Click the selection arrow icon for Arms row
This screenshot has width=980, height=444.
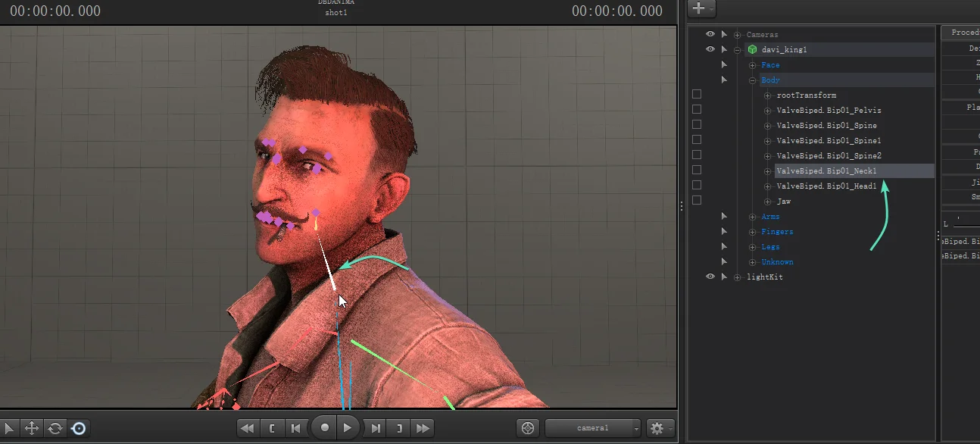(725, 216)
